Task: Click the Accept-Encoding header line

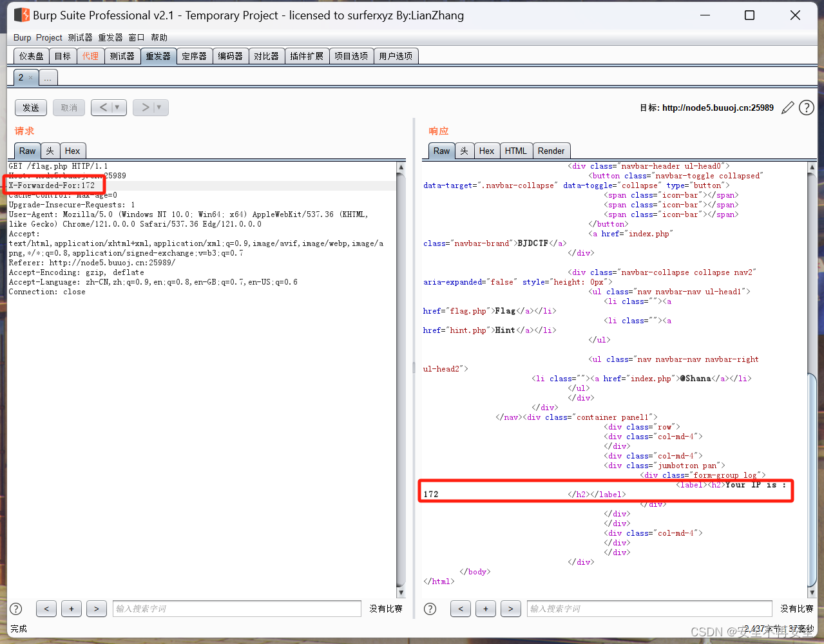Action: coord(77,272)
